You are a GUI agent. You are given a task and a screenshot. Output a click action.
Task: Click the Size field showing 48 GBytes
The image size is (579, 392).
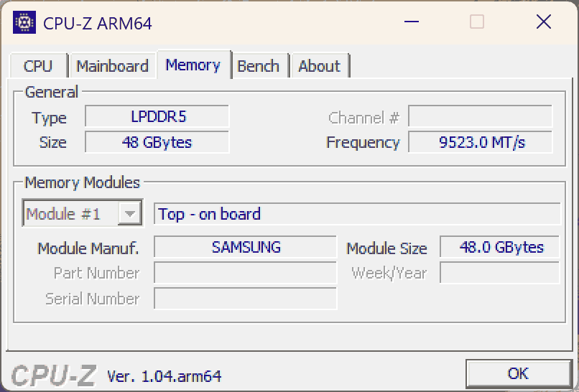(x=157, y=142)
